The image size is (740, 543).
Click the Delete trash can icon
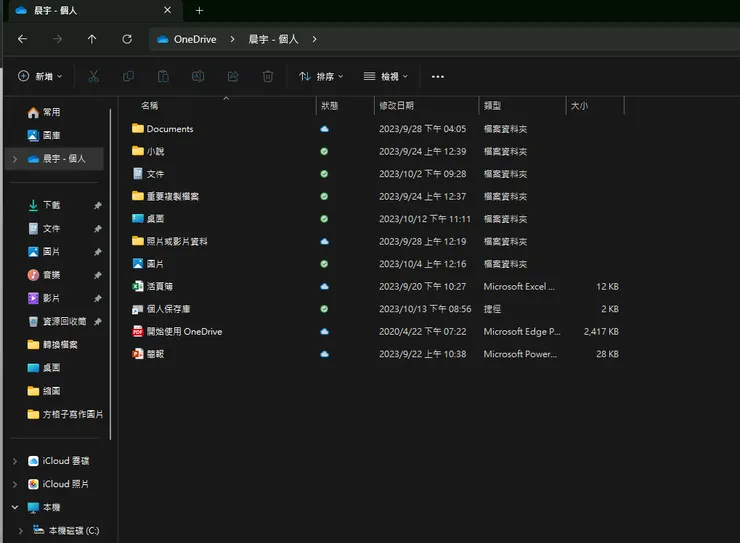[268, 76]
